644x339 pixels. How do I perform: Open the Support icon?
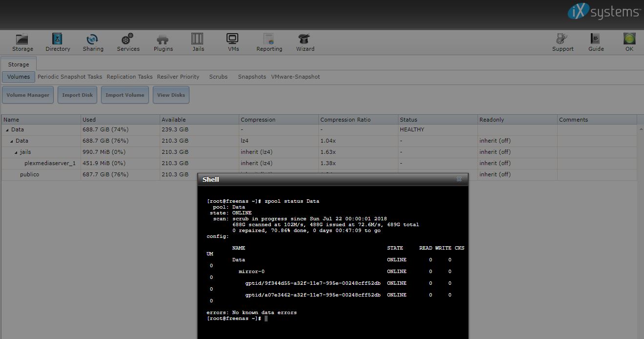(562, 42)
